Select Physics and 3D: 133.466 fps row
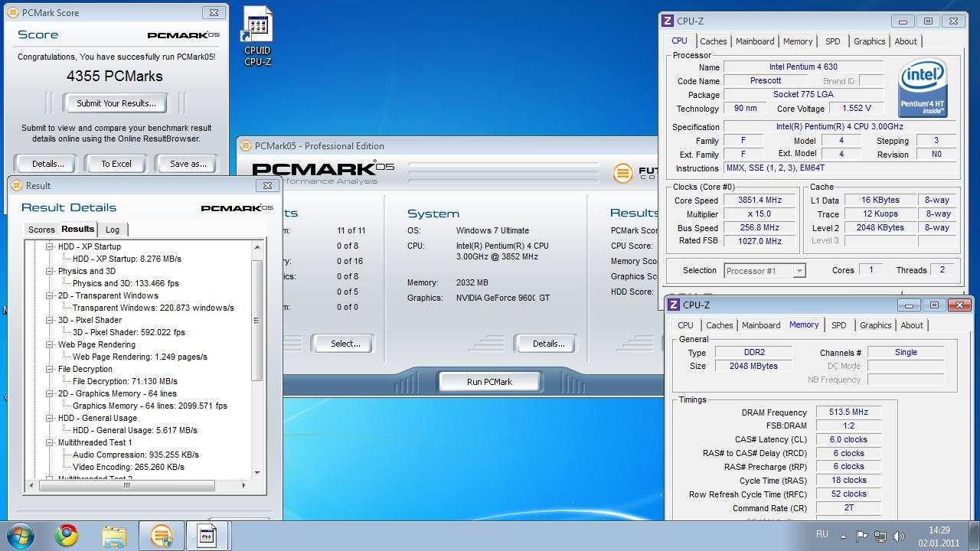980x551 pixels. click(x=126, y=283)
